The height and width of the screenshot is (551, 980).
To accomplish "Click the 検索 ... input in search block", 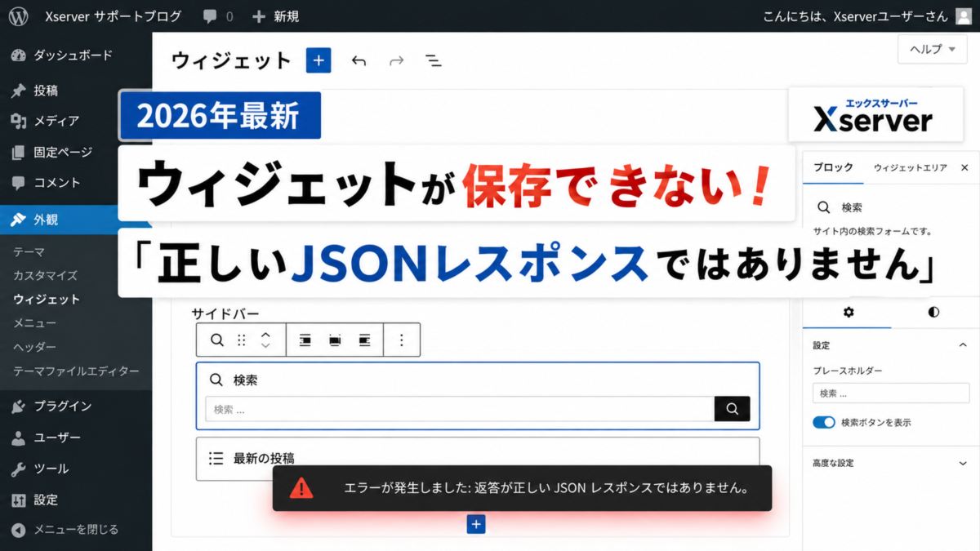I will point(460,409).
